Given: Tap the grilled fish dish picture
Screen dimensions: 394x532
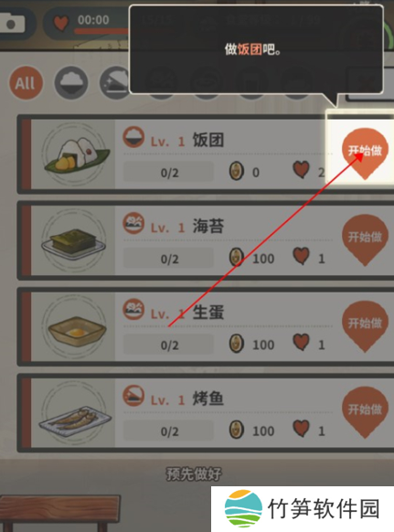Looking at the screenshot, I should (75, 413).
